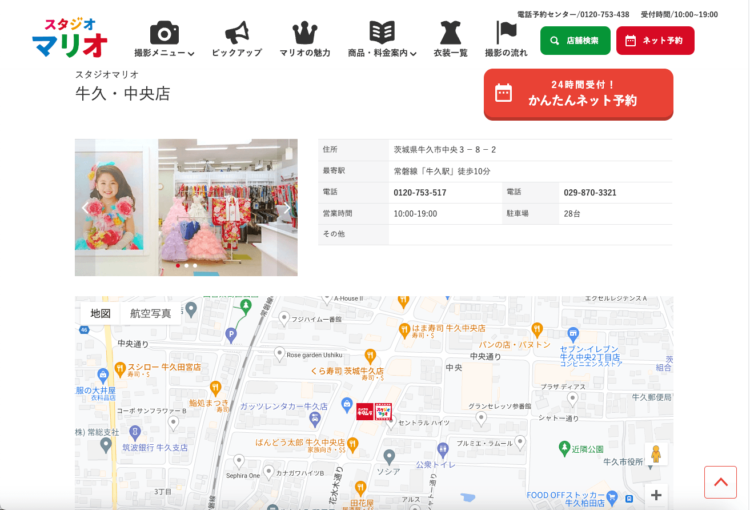Zoom in the map with plus
Screen dimensions: 750x510
tap(656, 495)
